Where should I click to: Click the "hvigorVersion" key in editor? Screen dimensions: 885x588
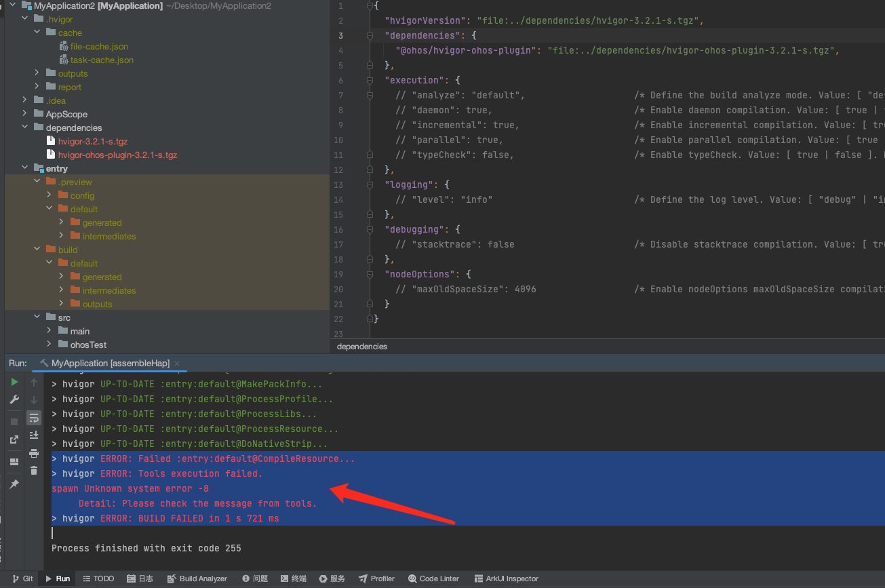[x=425, y=20]
